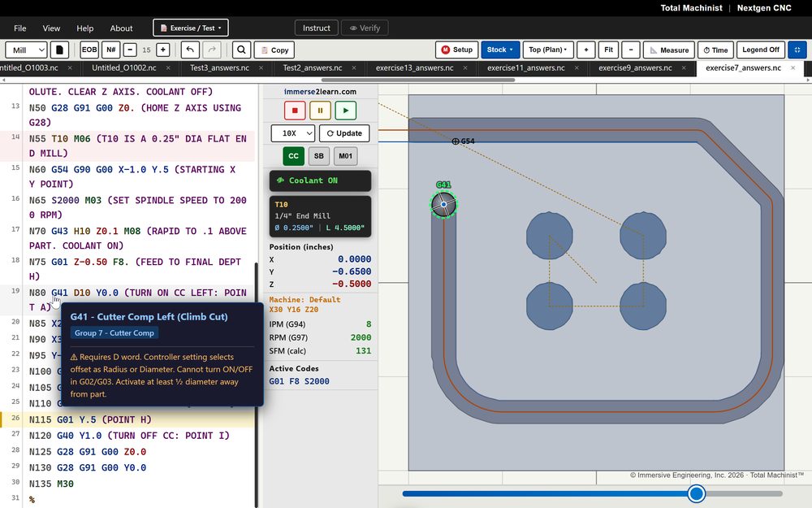Click the redo arrow icon
Screen dimensions: 812x508
click(212, 50)
